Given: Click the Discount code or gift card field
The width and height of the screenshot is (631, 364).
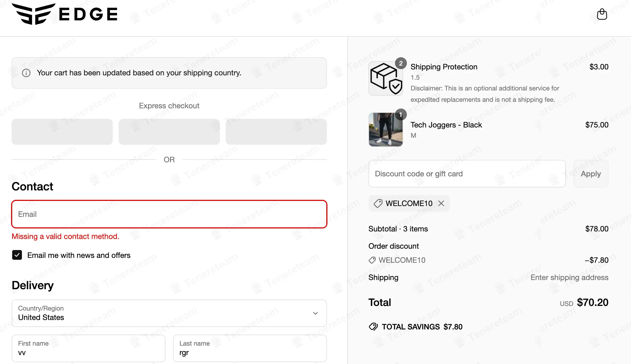Looking at the screenshot, I should [467, 174].
